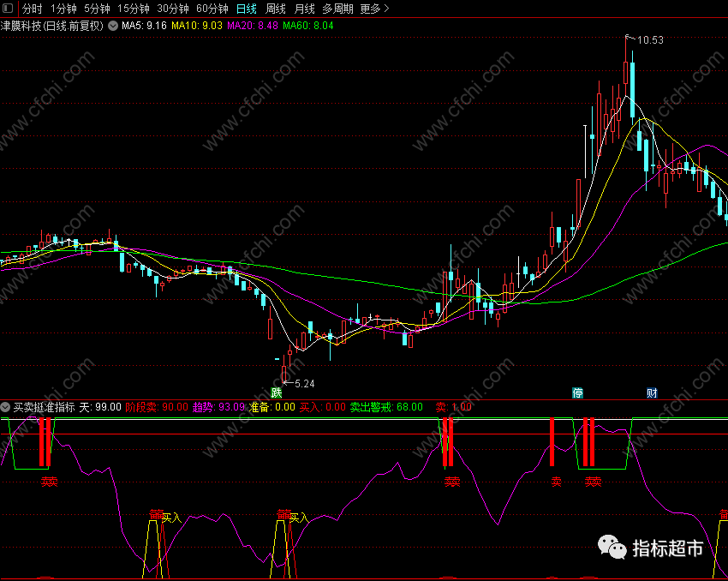Click the 趋势: 93.09 indicator value
728x581 pixels.
(x=218, y=407)
